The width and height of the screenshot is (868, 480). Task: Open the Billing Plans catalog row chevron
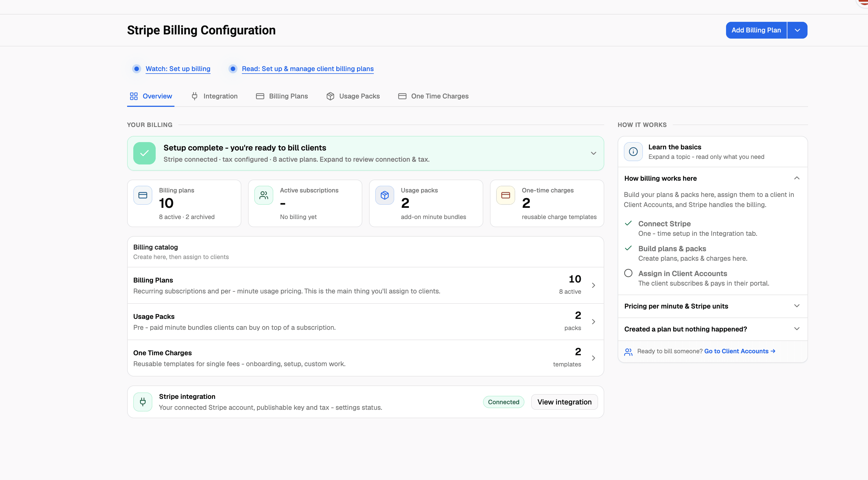pyautogui.click(x=593, y=285)
